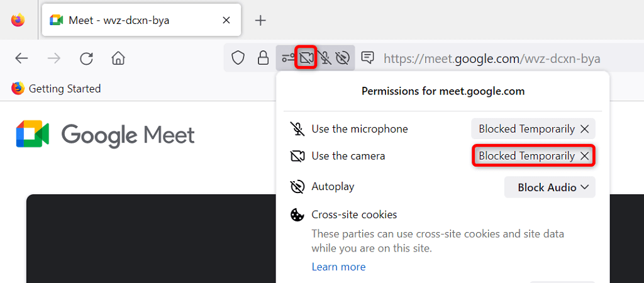Screen dimensions: 644x283
Task: Open the site permissions icon in address bar
Action: [x=288, y=58]
